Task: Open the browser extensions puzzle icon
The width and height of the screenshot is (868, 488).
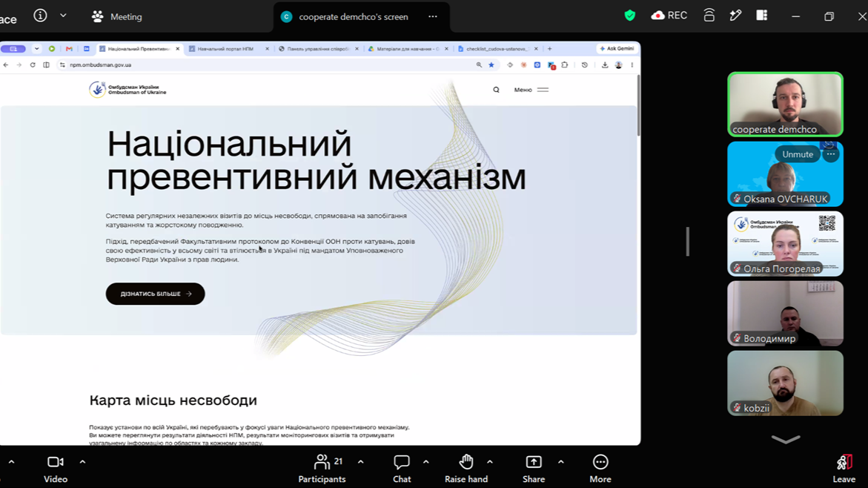Action: point(565,65)
